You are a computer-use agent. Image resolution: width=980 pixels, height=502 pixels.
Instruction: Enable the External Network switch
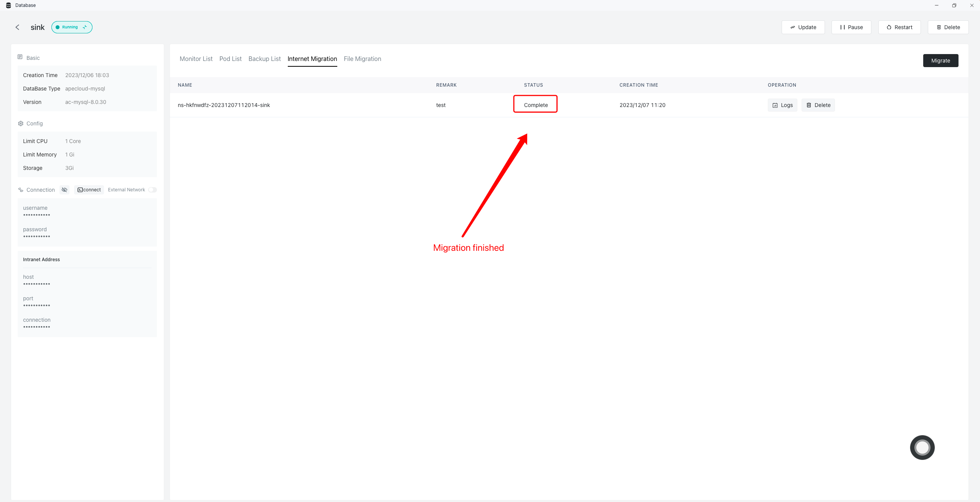[x=152, y=190]
